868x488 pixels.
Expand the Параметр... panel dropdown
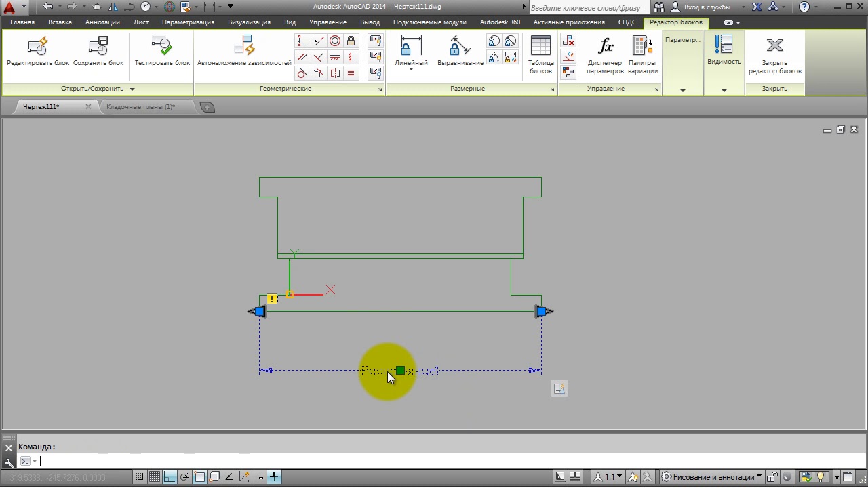click(x=682, y=90)
